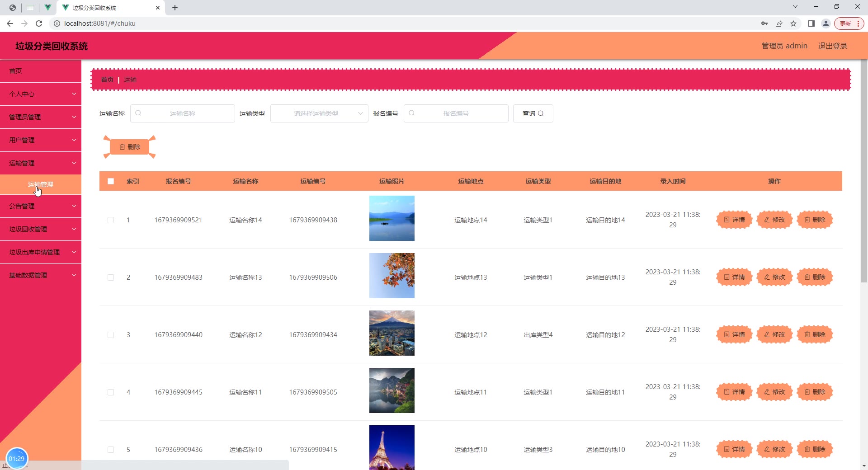
Task: Click magnifier icon in 运输名称 search field
Action: [138, 113]
